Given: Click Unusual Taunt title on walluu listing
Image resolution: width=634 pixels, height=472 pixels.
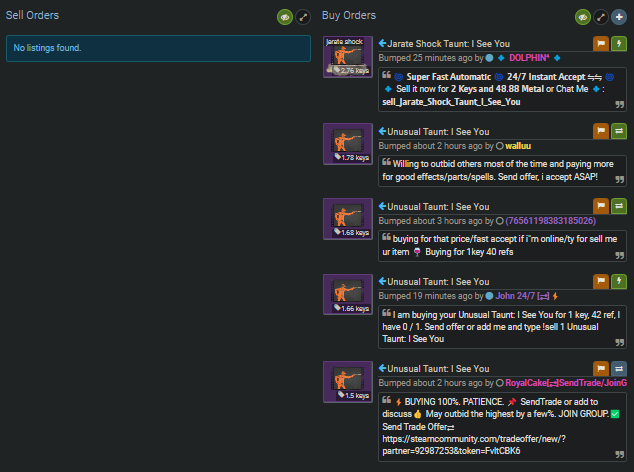Looking at the screenshot, I should coord(438,132).
